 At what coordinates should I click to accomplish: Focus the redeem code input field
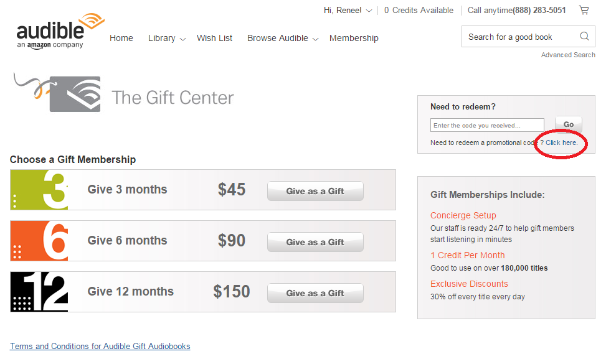[x=487, y=125]
